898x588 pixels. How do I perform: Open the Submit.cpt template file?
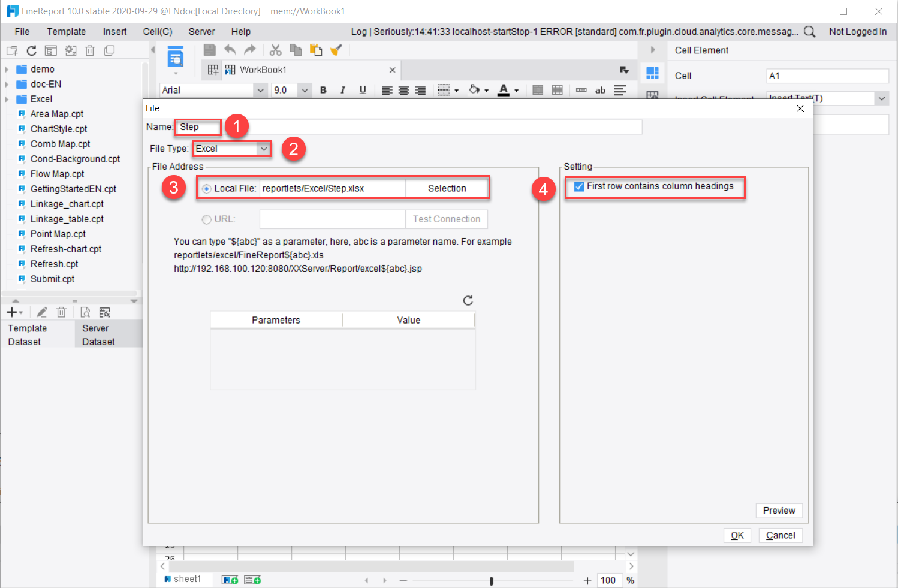[x=52, y=279]
